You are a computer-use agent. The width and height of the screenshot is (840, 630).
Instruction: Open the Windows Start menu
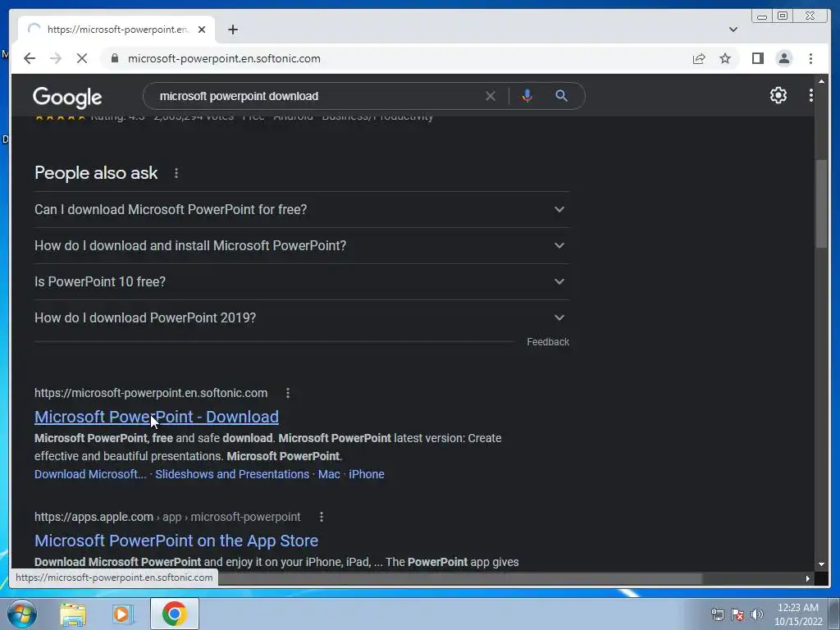(x=21, y=614)
